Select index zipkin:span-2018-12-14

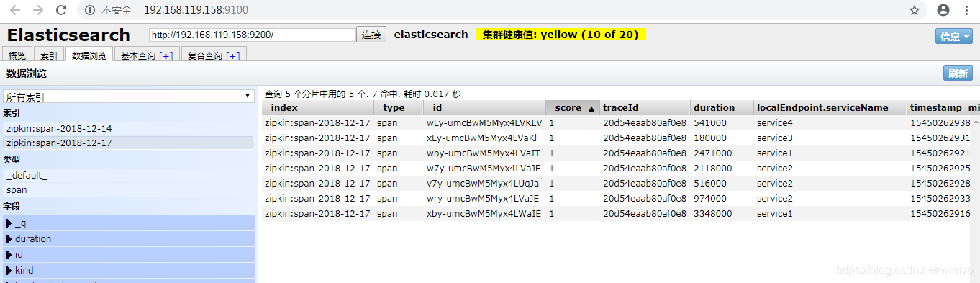tap(128, 128)
